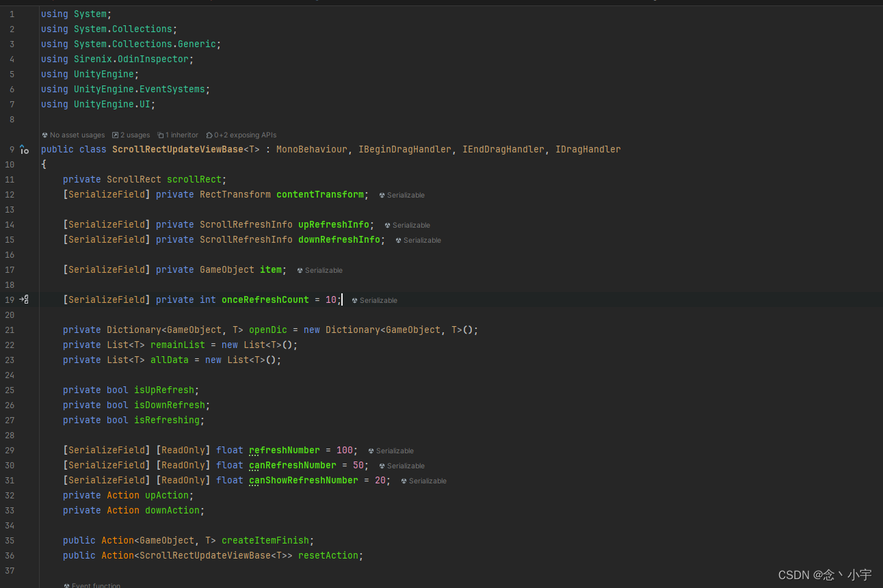
Task: Click line number 21 in the gutter
Action: (x=10, y=330)
